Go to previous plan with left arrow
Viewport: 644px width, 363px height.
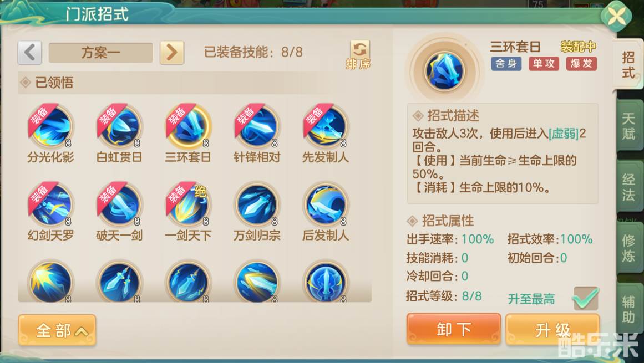pyautogui.click(x=29, y=53)
